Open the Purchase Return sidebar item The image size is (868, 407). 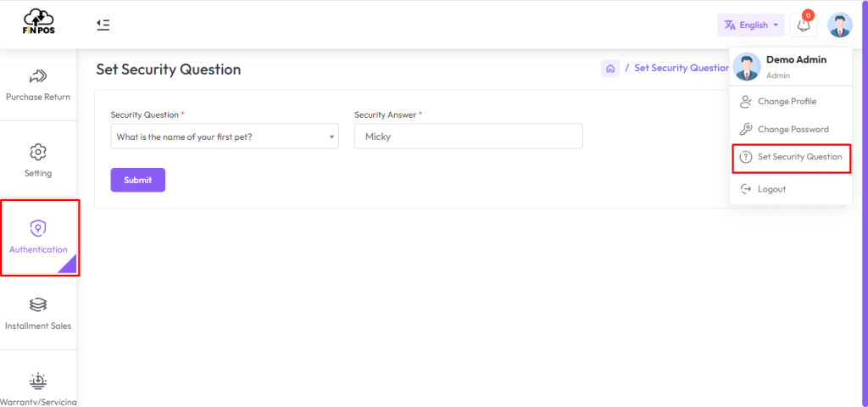tap(38, 84)
